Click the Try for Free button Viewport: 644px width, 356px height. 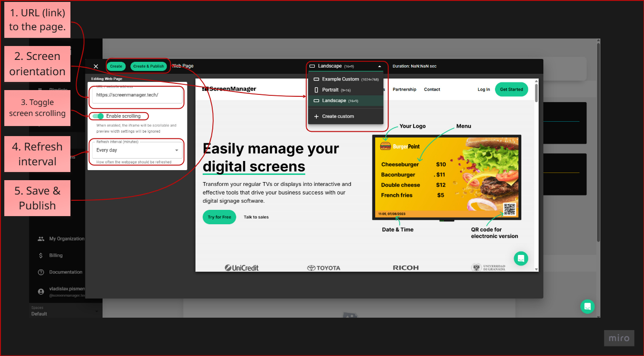(219, 217)
